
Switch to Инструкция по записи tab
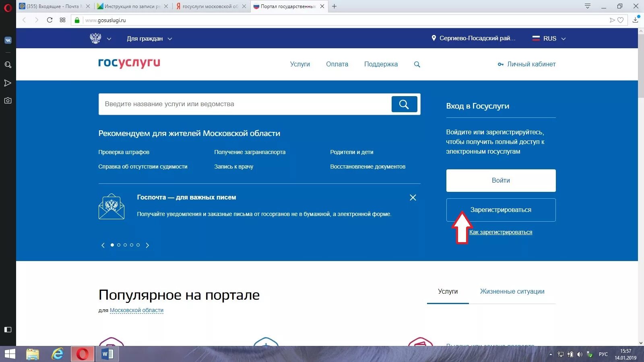(132, 6)
